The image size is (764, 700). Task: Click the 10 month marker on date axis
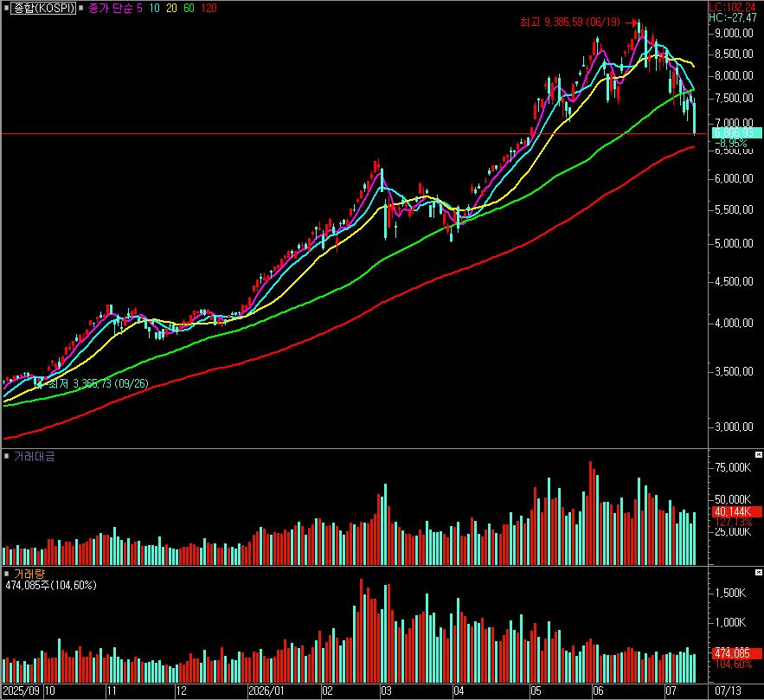pyautogui.click(x=49, y=690)
